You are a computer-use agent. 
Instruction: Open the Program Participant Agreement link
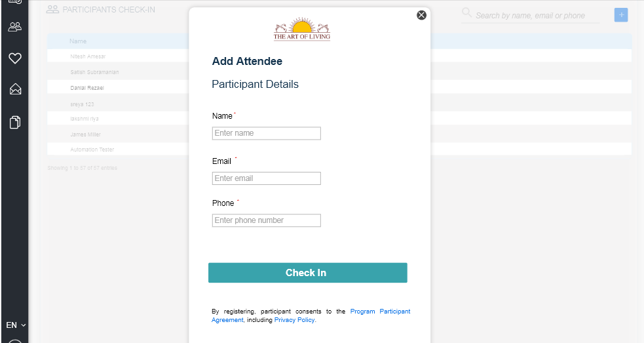311,315
